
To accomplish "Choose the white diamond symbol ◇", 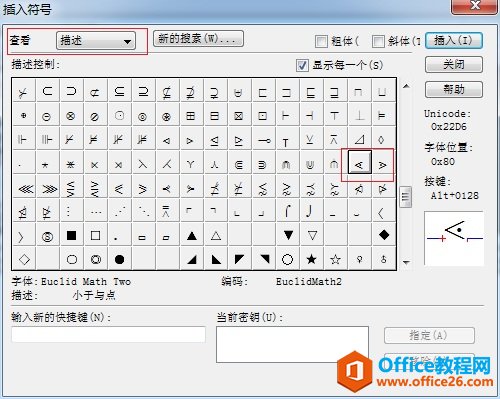I will (24, 259).
